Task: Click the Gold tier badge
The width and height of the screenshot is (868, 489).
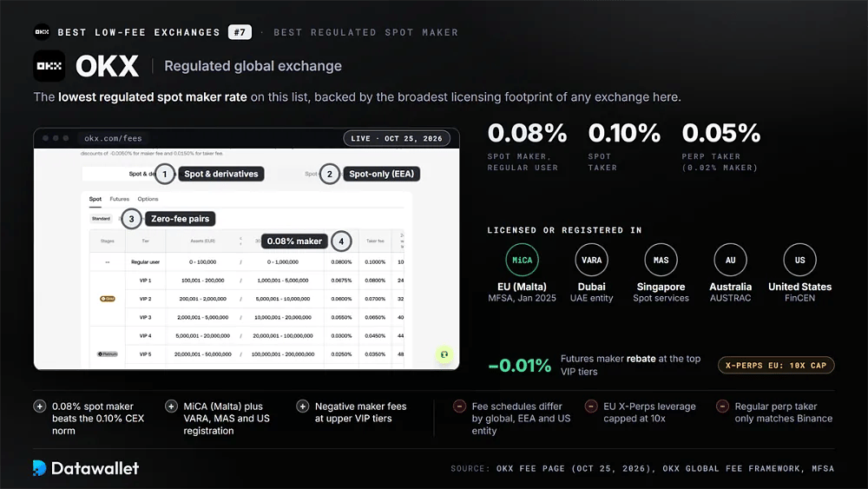Action: 108,299
